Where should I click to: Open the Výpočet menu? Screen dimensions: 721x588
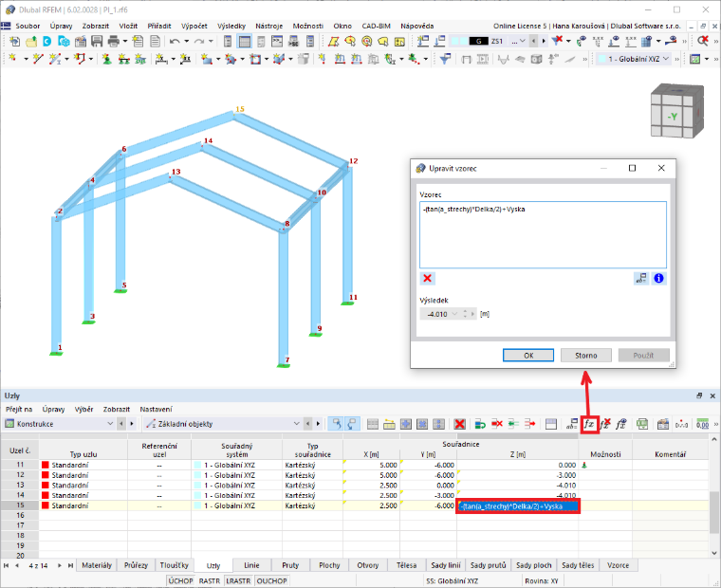tap(194, 26)
